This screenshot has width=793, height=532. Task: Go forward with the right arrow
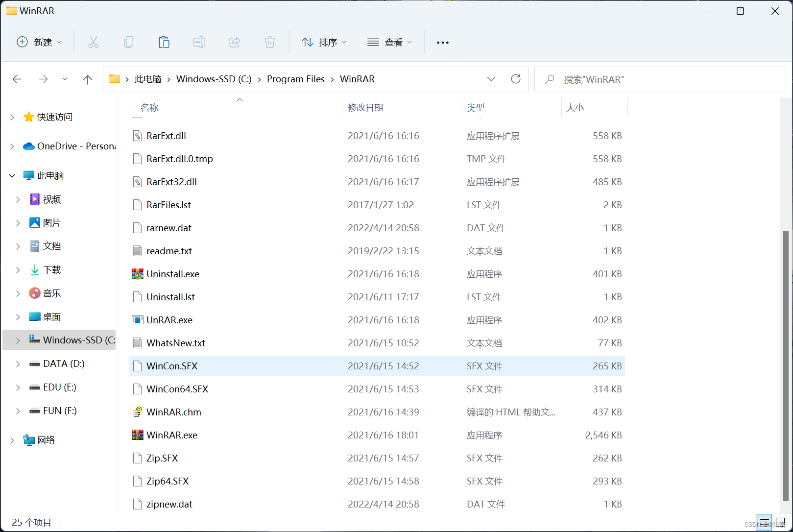coord(44,79)
